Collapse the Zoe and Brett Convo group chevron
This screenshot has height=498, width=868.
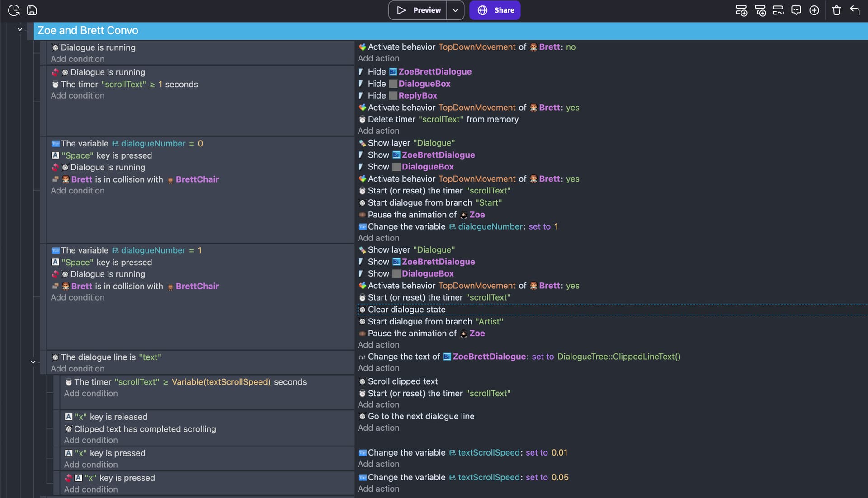point(20,30)
